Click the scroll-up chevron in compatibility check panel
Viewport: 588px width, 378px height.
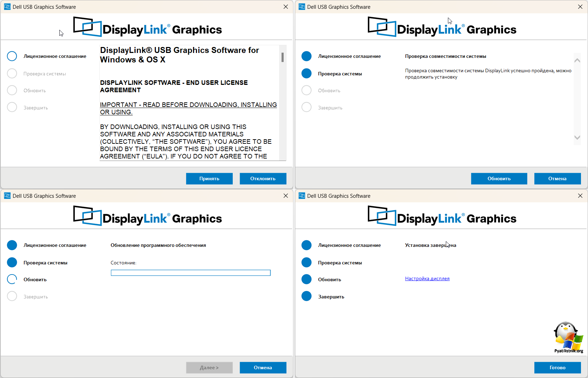(577, 61)
